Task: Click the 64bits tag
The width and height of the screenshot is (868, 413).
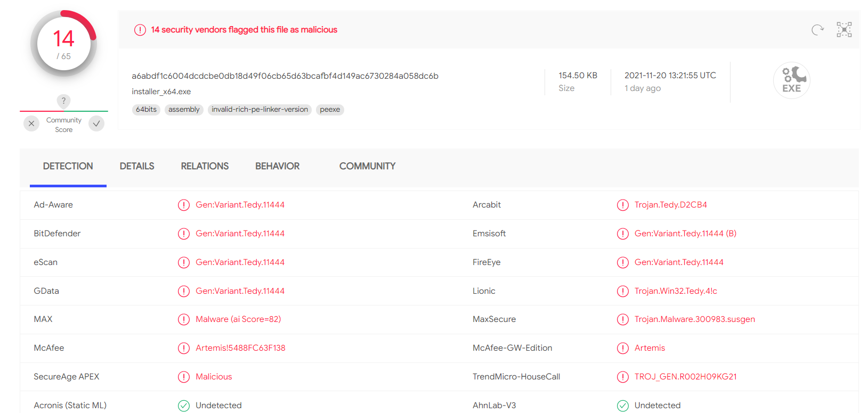Action: tap(146, 110)
